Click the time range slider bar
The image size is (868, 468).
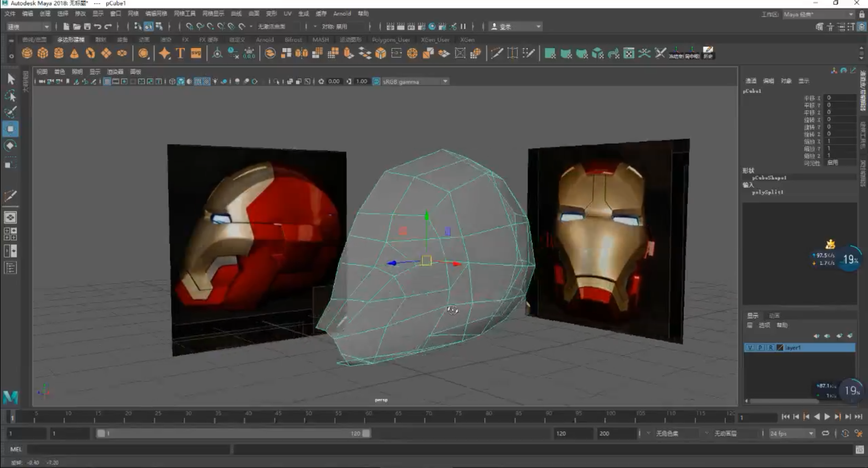pyautogui.click(x=233, y=433)
